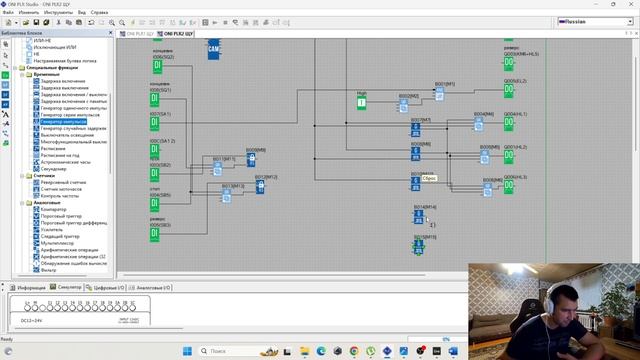
Task: Close the Библиотека блоков panel
Action: point(110,33)
